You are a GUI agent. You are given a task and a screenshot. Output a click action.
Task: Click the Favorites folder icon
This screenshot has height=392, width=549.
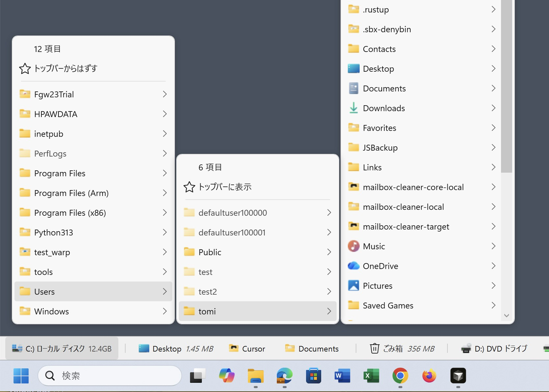click(353, 128)
